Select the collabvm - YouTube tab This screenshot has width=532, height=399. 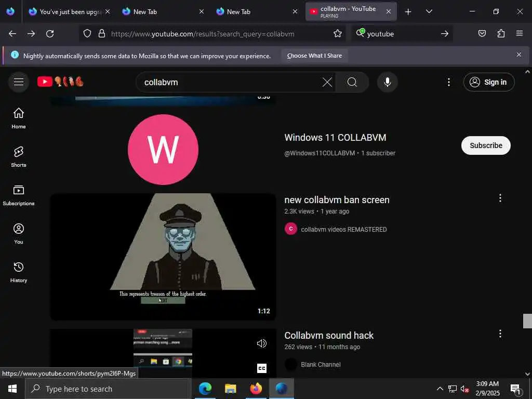[x=351, y=12]
